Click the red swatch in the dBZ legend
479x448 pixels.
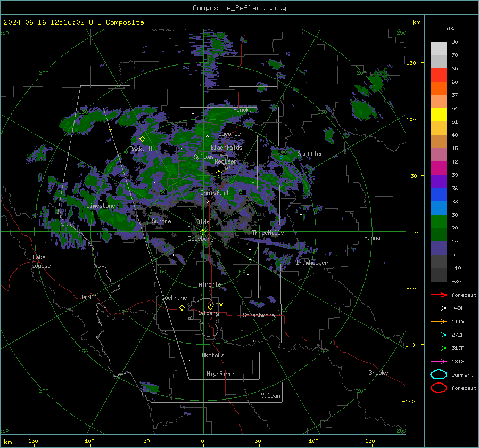(439, 75)
